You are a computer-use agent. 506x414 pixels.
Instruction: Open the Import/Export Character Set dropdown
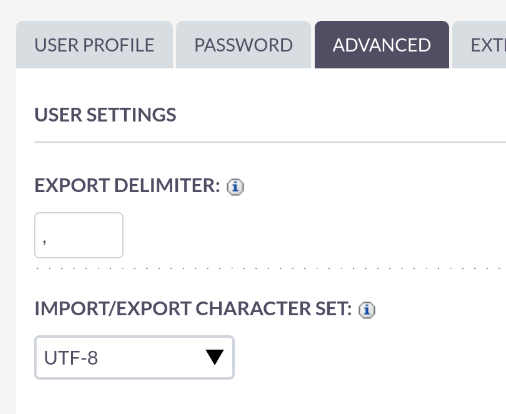pos(134,357)
